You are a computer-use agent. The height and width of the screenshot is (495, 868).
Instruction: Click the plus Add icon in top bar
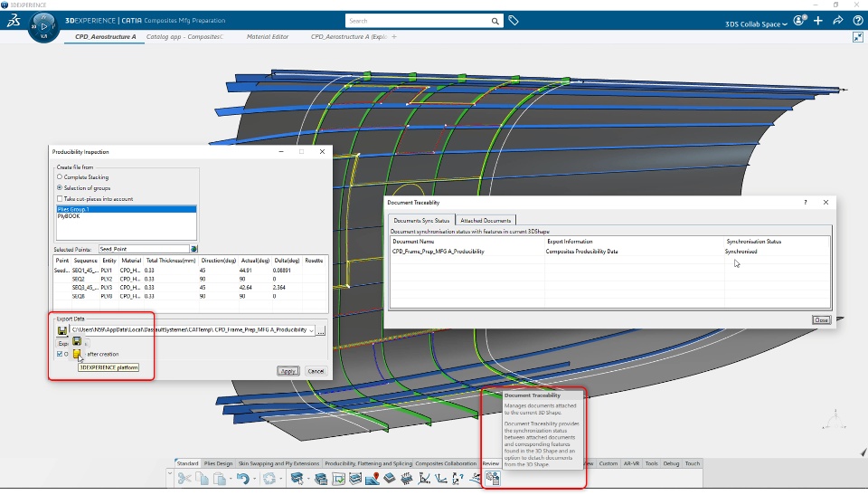tap(818, 21)
